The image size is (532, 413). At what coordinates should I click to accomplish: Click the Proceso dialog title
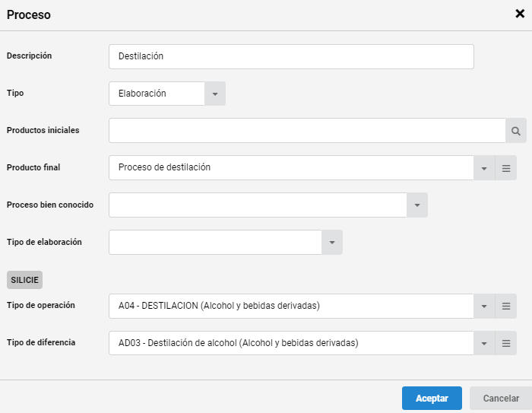pyautogui.click(x=29, y=15)
